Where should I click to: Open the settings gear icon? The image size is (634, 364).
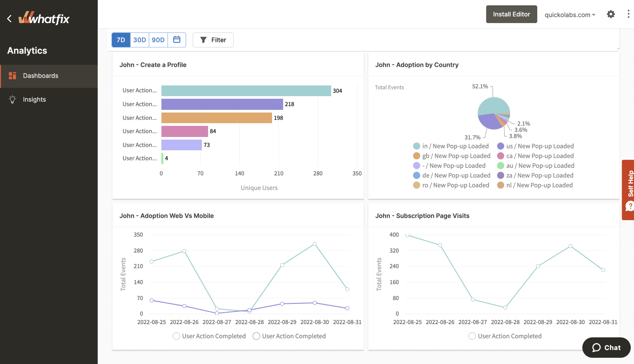pos(611,14)
